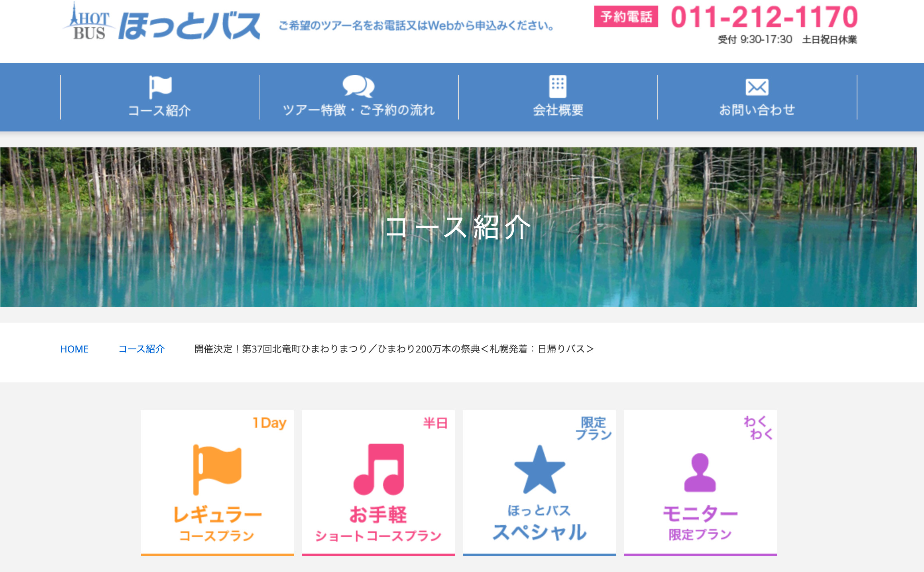The image size is (924, 572).
Task: Open ツアー特徴・ご予約の流れ menu item
Action: pos(358,110)
